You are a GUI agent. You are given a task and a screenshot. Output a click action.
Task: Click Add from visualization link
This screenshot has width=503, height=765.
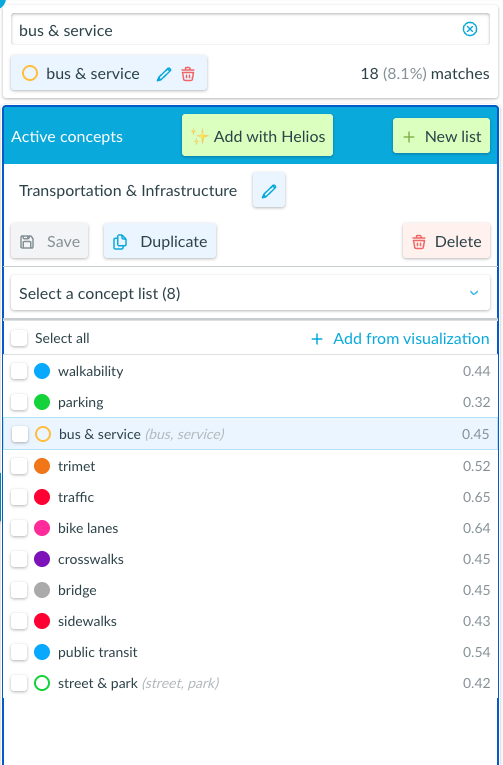pos(400,339)
